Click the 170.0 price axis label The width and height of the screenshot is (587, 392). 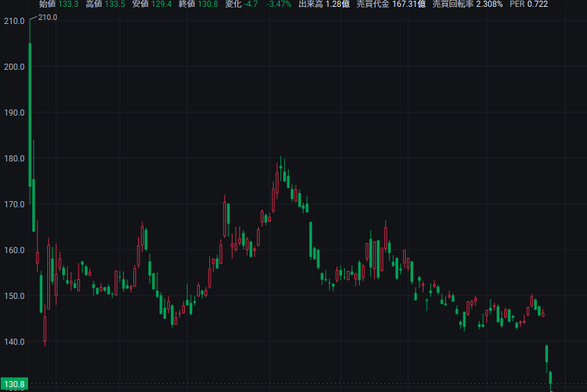pos(14,205)
